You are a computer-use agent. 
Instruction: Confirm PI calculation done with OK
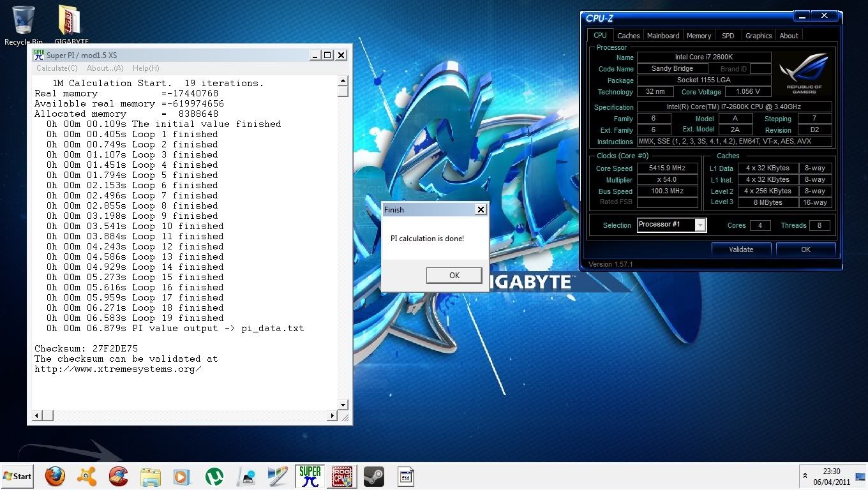[x=454, y=275]
